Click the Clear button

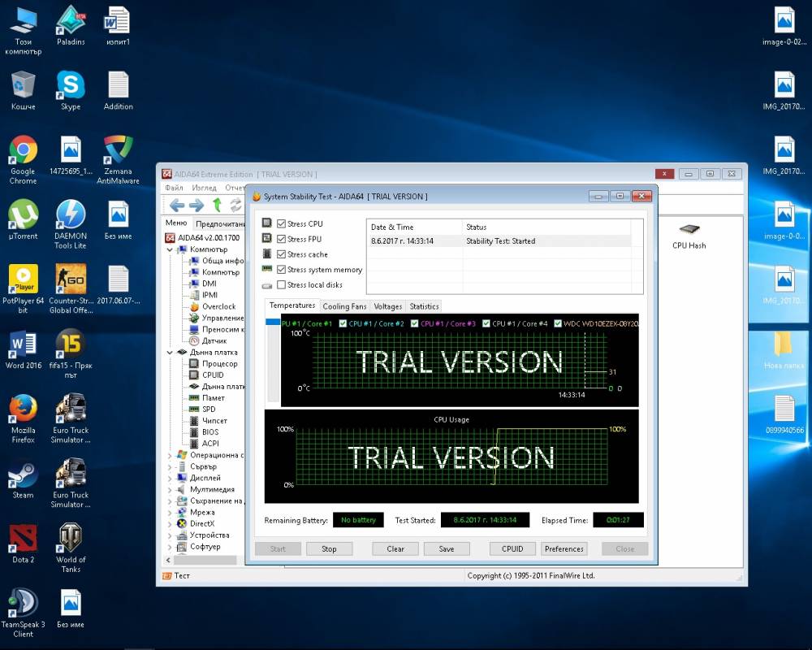point(395,549)
